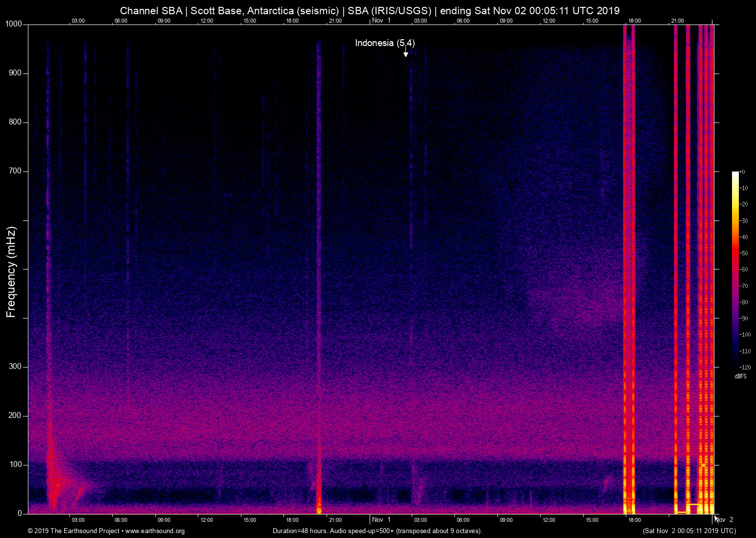Select the 03:00 tick on the top axis
This screenshot has height=538, width=756.
78,21
